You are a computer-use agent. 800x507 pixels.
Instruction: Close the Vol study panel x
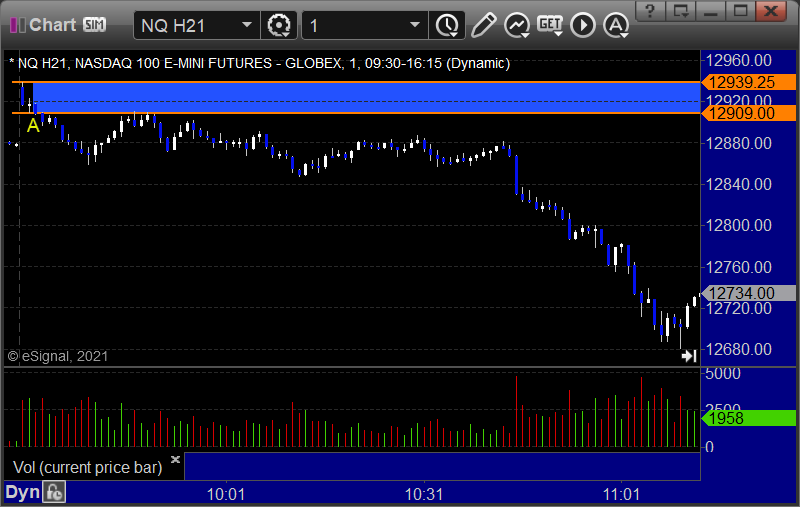176,459
